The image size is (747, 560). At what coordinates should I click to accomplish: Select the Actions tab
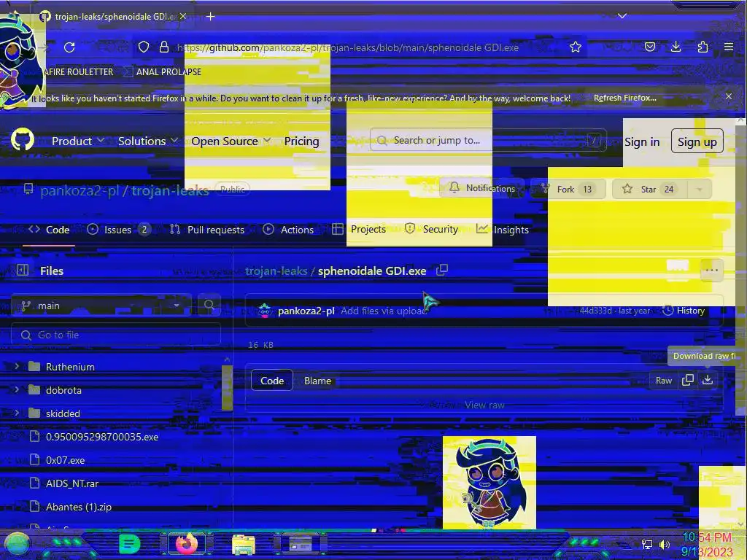pyautogui.click(x=288, y=230)
